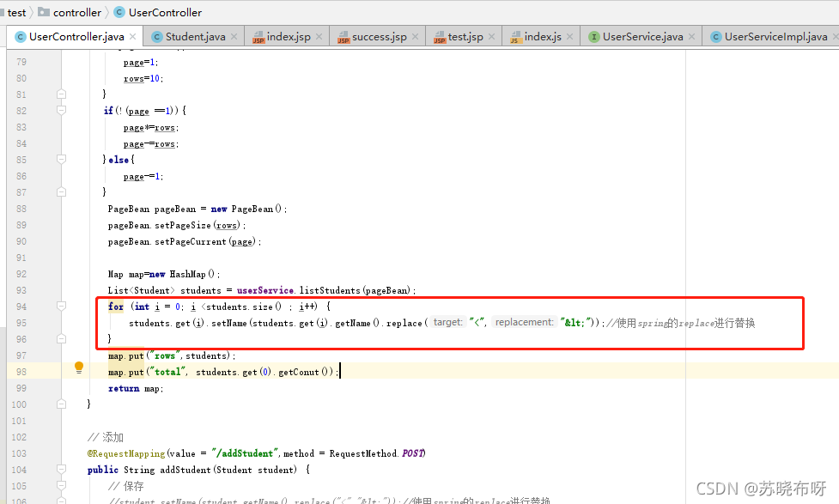This screenshot has height=504, width=839.
Task: Click the "rows" string on line 97
Action: point(164,355)
